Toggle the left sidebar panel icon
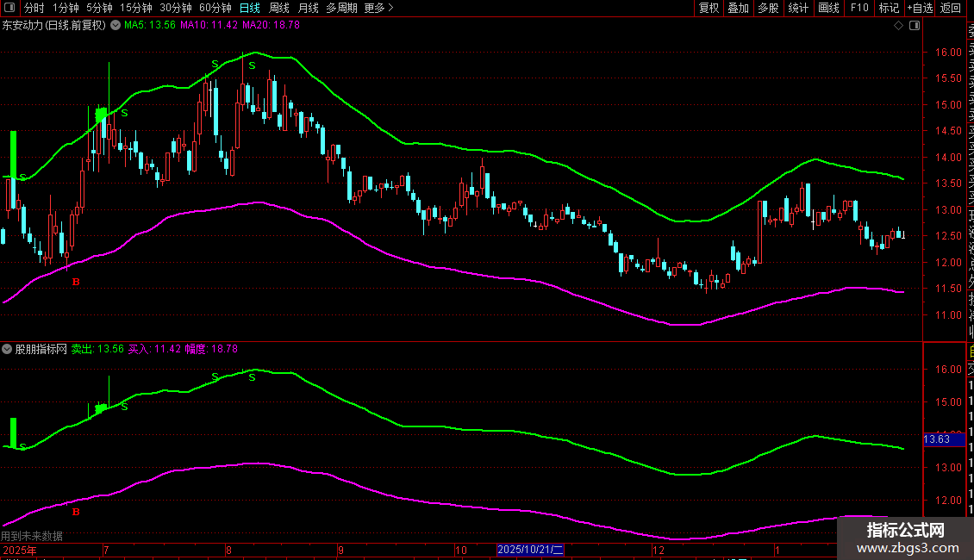The height and width of the screenshot is (560, 974). [11, 8]
